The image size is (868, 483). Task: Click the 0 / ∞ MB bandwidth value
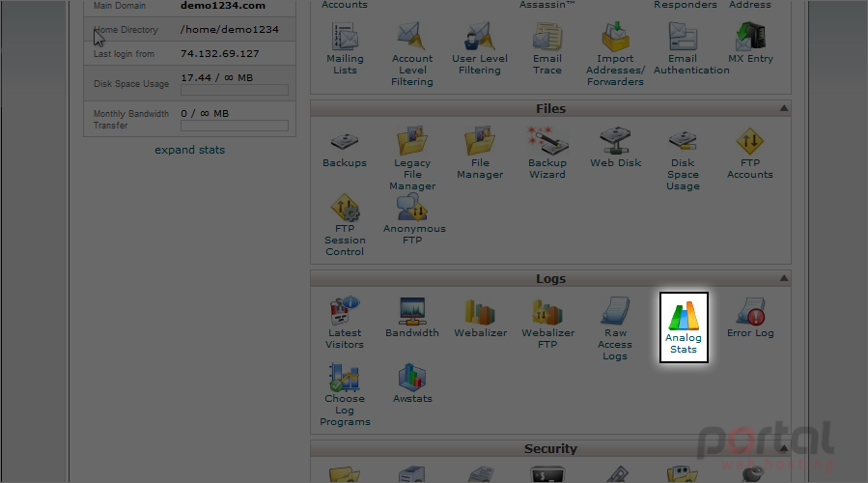[205, 113]
